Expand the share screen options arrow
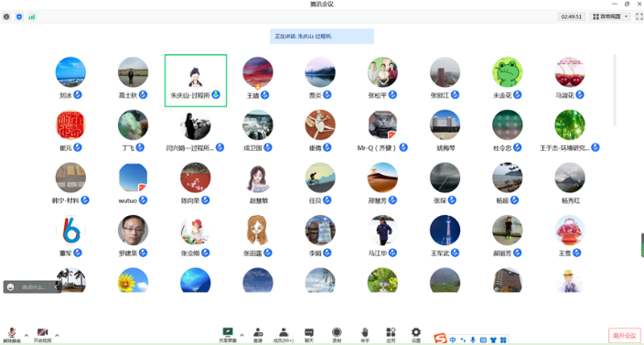The width and height of the screenshot is (644, 345). (x=241, y=335)
